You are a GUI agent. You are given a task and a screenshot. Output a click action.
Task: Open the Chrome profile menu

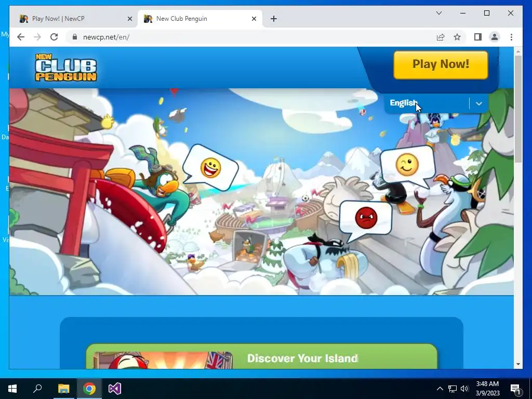[495, 37]
